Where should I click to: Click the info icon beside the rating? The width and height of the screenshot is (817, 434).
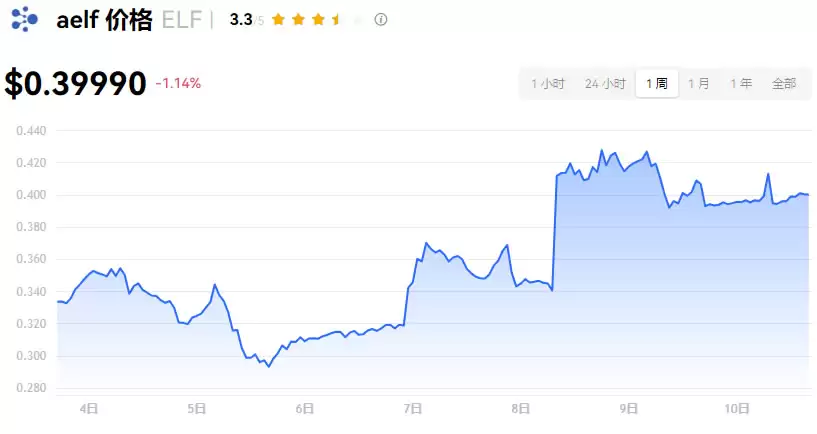pyautogui.click(x=381, y=19)
